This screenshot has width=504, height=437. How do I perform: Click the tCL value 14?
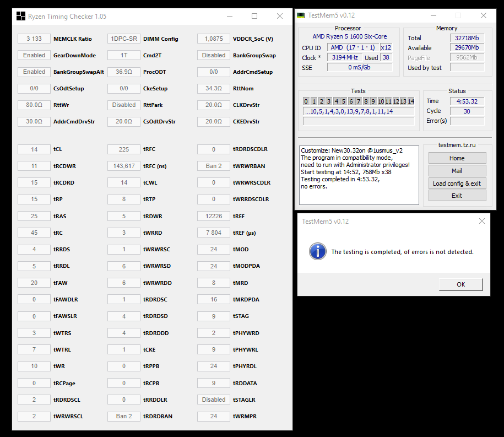pyautogui.click(x=34, y=149)
